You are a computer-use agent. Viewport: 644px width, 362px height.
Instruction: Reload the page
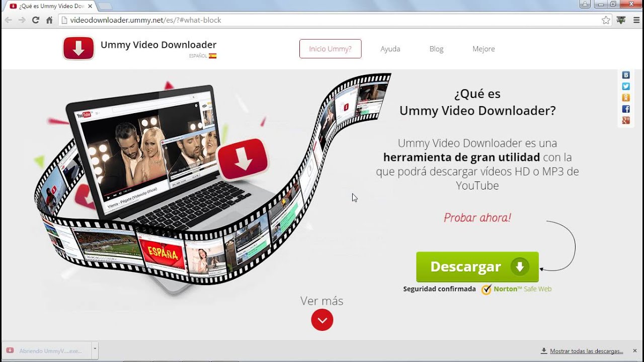tap(35, 20)
